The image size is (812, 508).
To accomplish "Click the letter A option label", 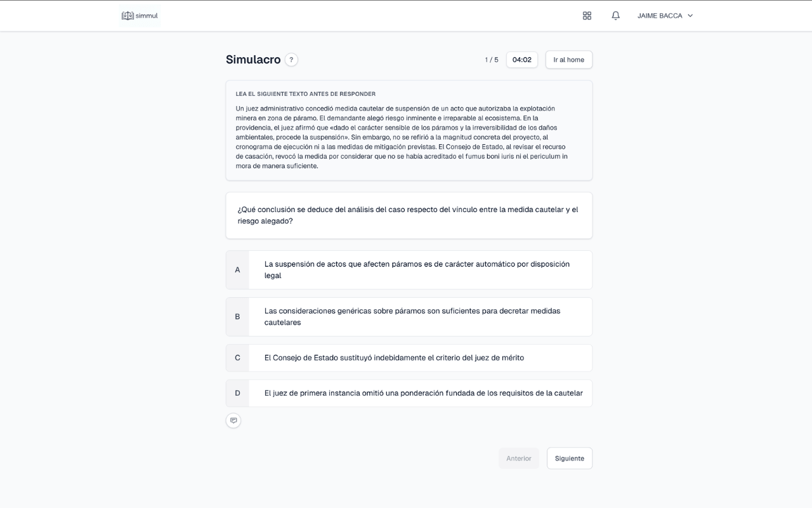I will coord(237,270).
